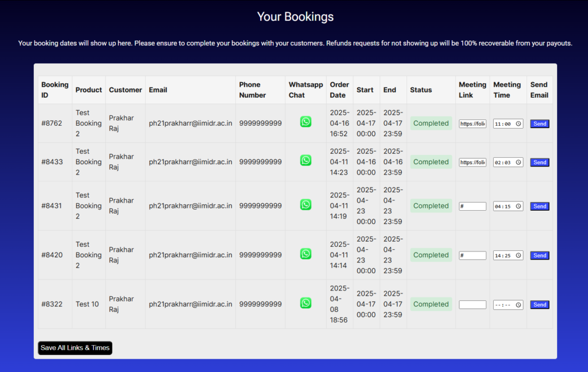Send email for booking #8762
The image size is (588, 372).
click(540, 124)
